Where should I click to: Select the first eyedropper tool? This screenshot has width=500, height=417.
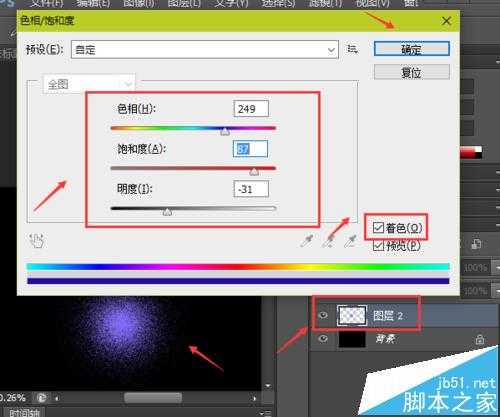pos(306,241)
